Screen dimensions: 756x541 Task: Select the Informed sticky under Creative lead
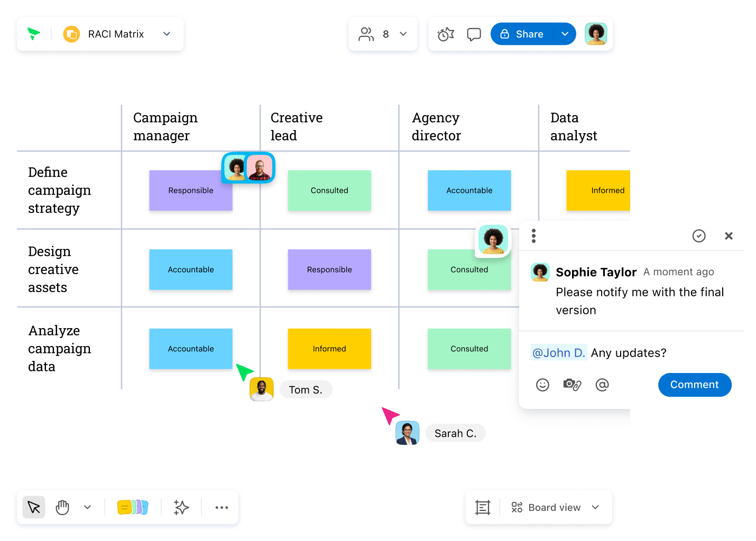pyautogui.click(x=329, y=349)
